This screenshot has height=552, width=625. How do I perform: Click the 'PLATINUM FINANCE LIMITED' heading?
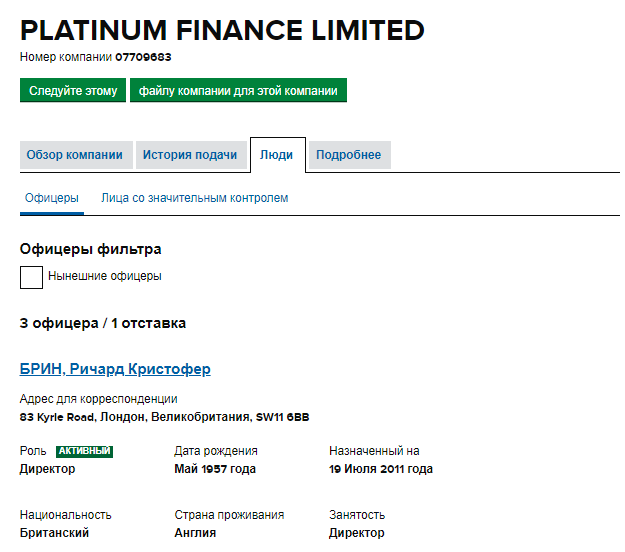pyautogui.click(x=222, y=30)
